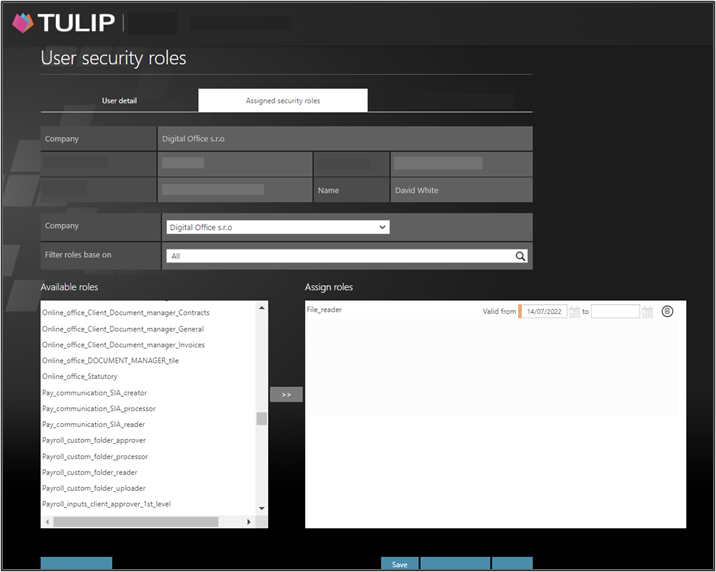Screen dimensions: 716x572
Task: Select the Assigned security roles tab
Action: pyautogui.click(x=283, y=101)
